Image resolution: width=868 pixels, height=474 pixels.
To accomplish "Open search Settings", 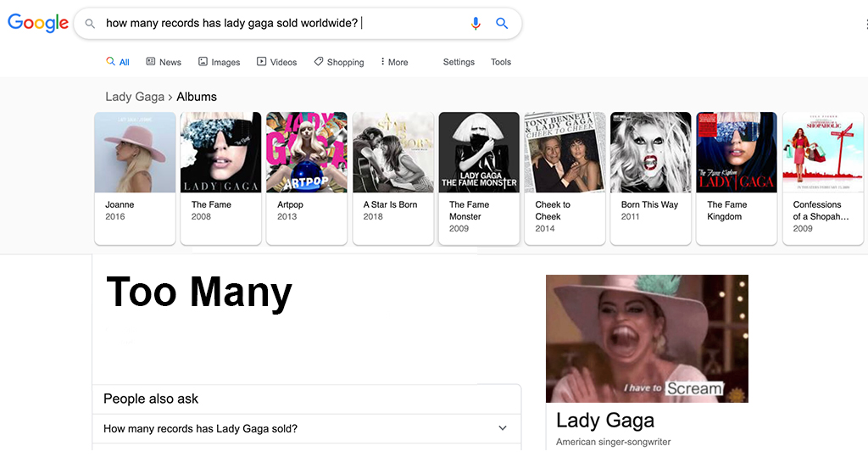I will (459, 62).
